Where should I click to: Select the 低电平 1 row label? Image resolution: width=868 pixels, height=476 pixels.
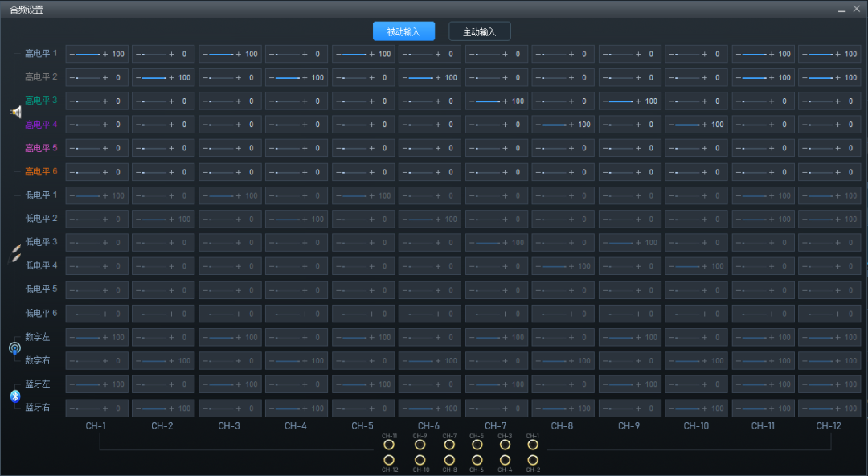point(41,195)
